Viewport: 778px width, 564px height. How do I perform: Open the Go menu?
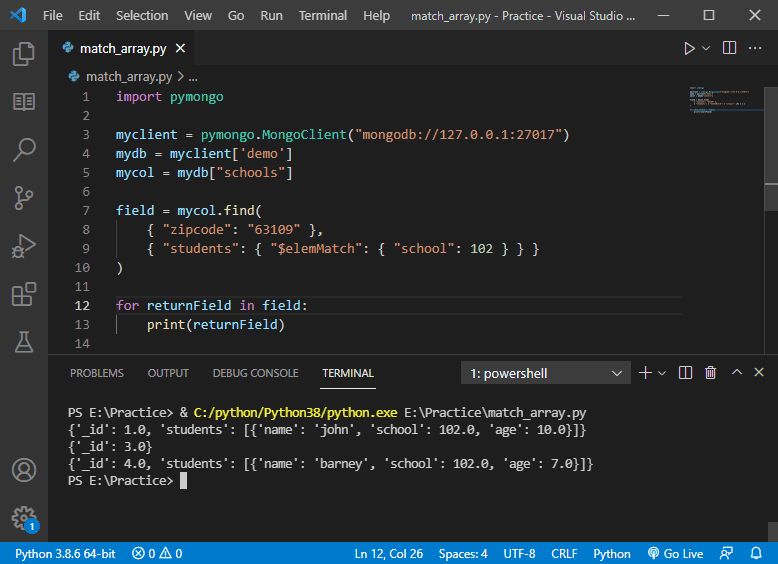coord(236,15)
